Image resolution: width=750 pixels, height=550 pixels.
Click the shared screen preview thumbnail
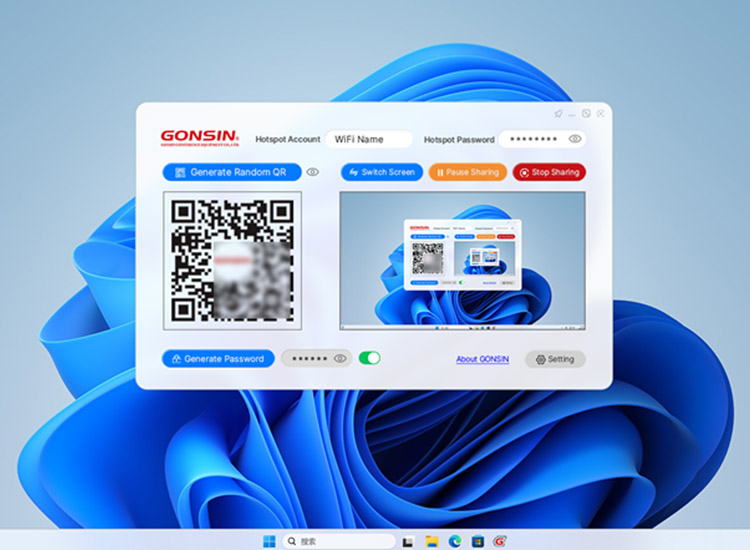pos(463,261)
